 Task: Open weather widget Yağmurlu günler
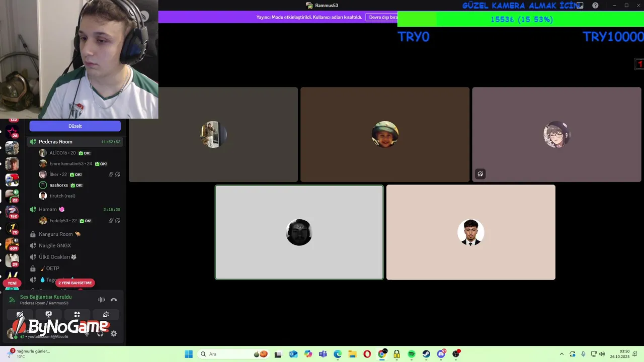tap(29, 354)
